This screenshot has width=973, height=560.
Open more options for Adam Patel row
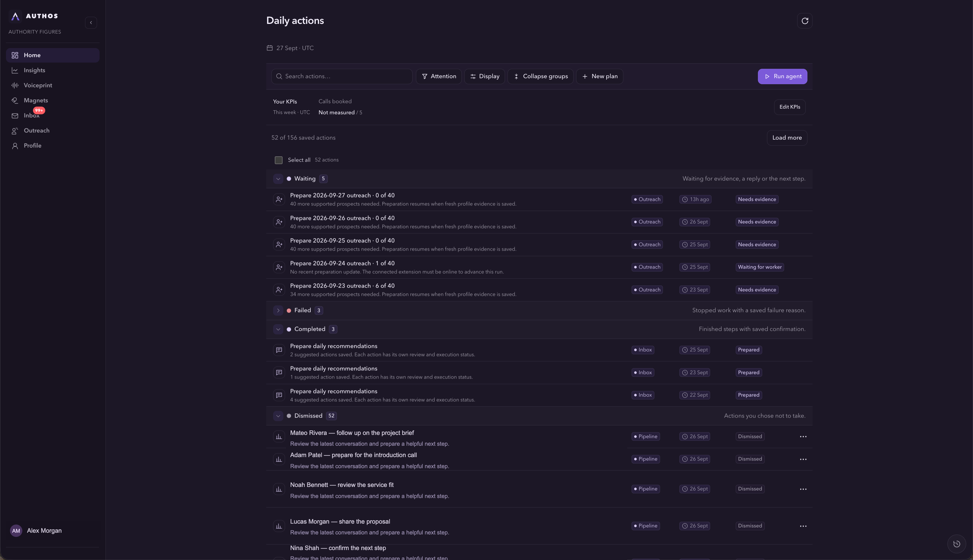click(803, 459)
